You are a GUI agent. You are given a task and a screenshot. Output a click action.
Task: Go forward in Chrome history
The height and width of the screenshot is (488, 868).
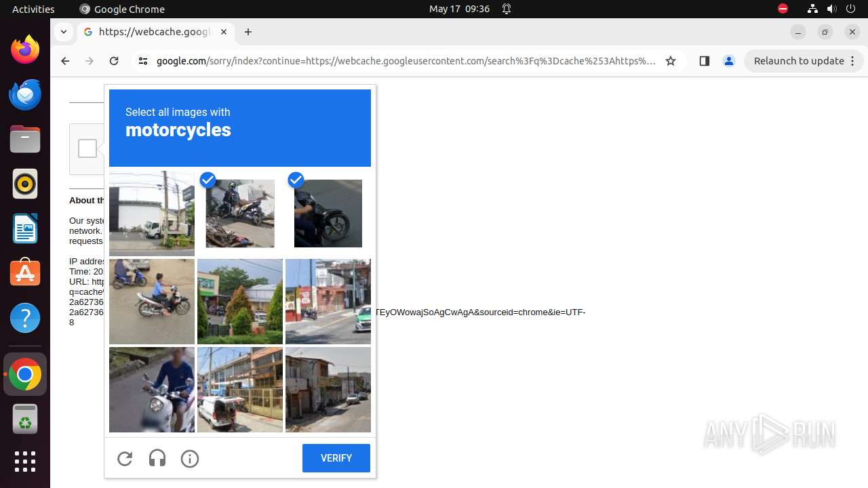pos(90,61)
